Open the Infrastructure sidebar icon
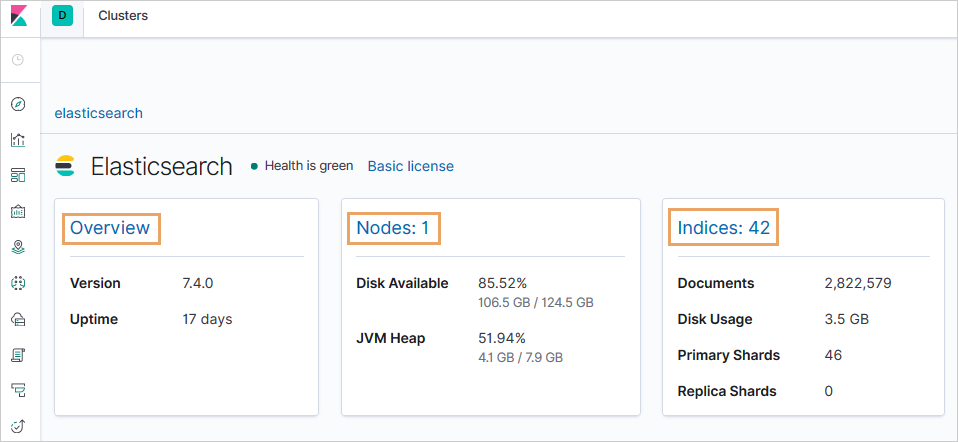The height and width of the screenshot is (442, 958). click(x=18, y=319)
